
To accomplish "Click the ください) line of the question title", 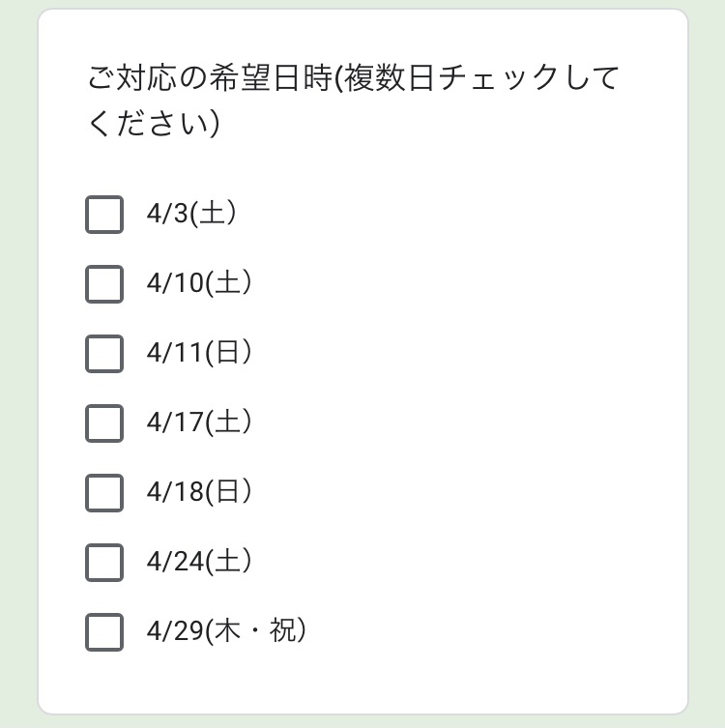I will [x=154, y=124].
